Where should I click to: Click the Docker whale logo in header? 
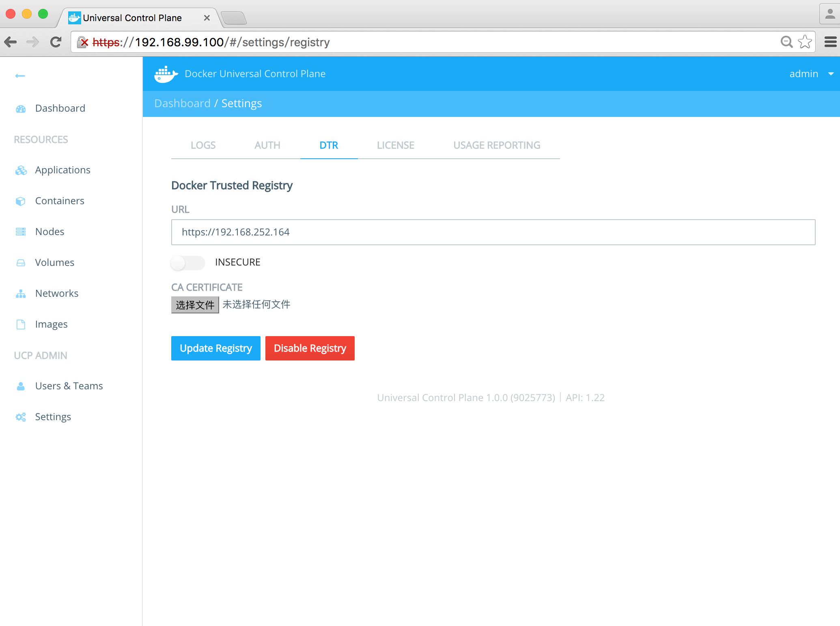coord(166,74)
